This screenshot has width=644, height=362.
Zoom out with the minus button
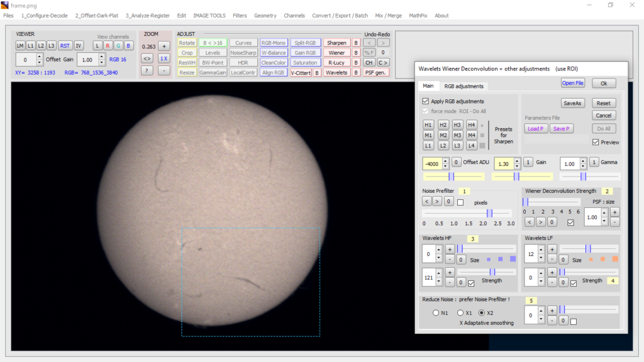164,70
